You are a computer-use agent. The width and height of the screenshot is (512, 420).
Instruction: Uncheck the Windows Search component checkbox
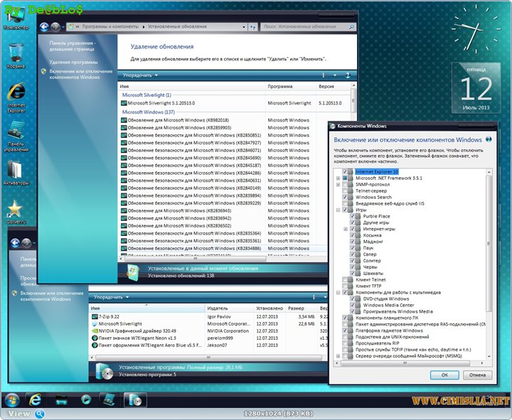(346, 198)
